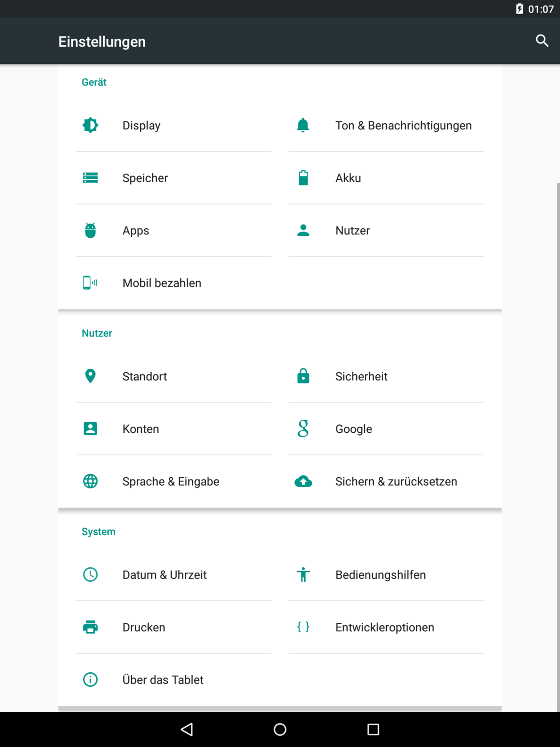Open Konten settings entry
The height and width of the screenshot is (747, 560).
pyautogui.click(x=140, y=429)
